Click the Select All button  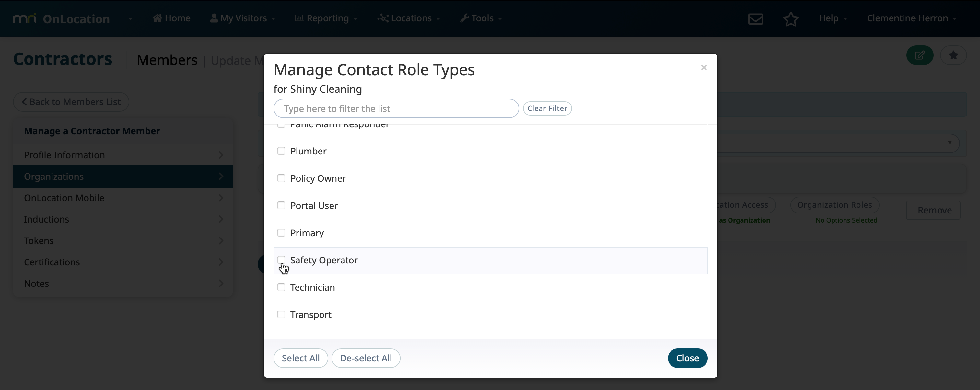pos(300,358)
